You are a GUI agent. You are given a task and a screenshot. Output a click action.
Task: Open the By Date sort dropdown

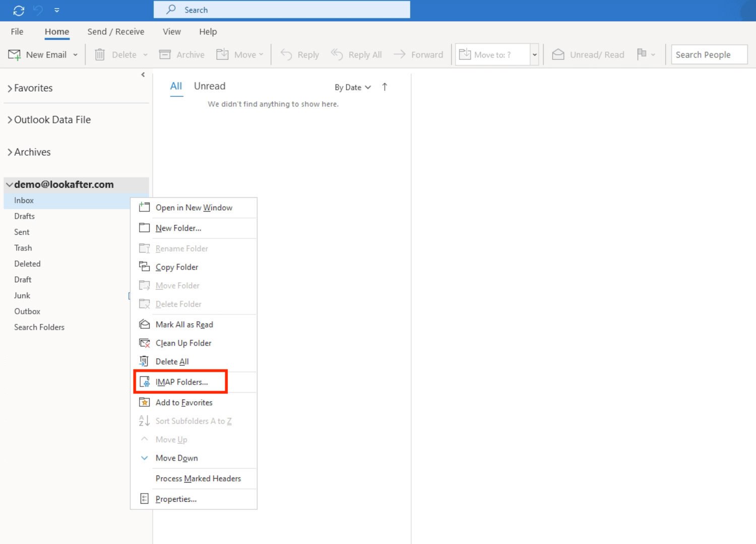[x=352, y=87]
